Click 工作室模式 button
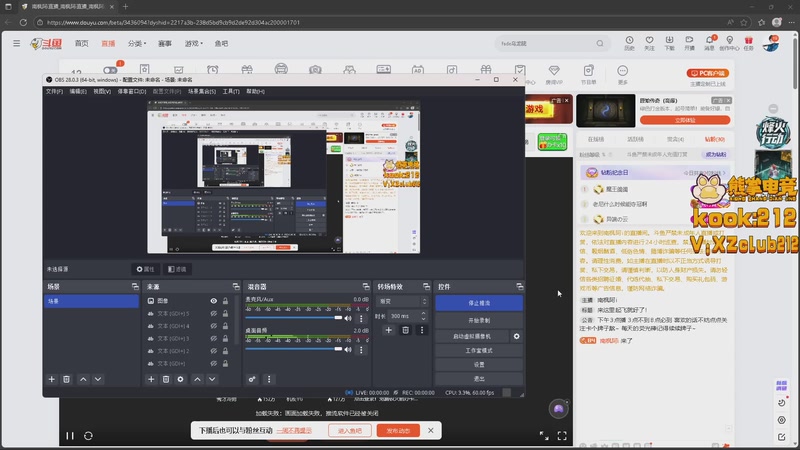The image size is (800, 450). pyautogui.click(x=479, y=351)
